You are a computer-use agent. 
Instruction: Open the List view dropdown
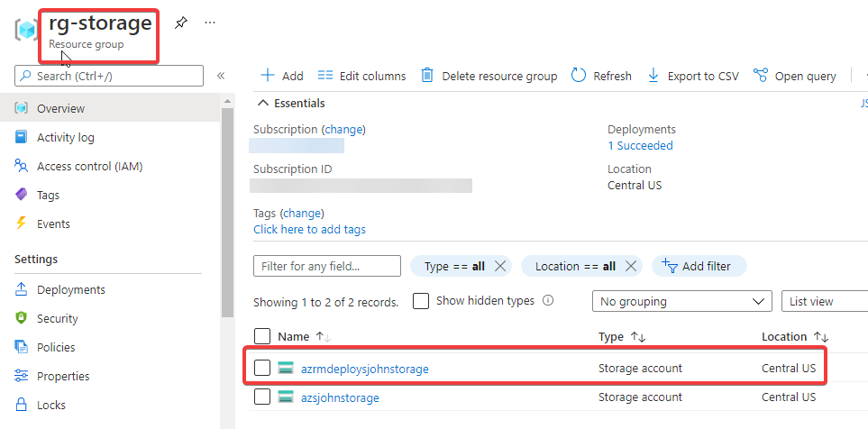point(825,302)
